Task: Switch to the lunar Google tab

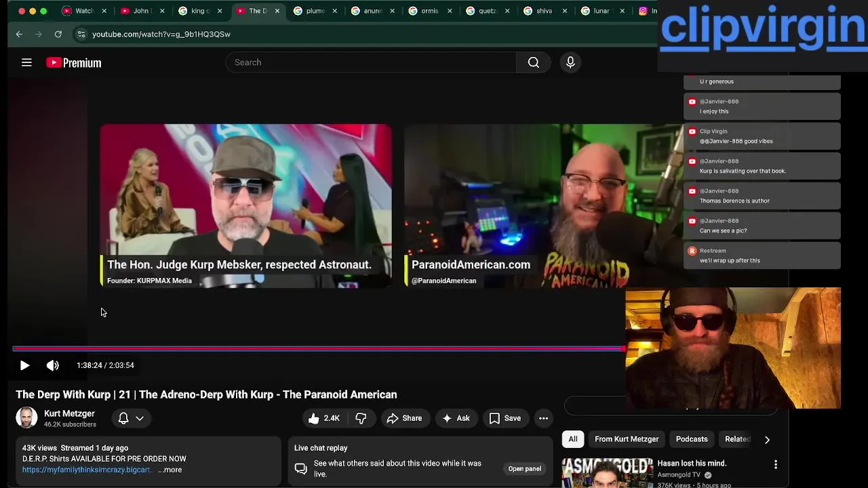Action: [x=601, y=11]
